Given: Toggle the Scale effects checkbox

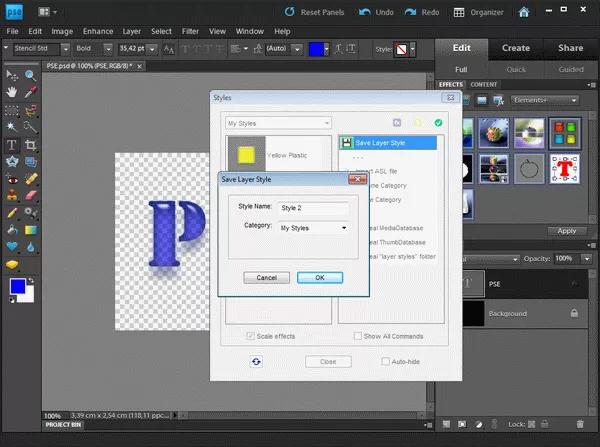Looking at the screenshot, I should pos(252,337).
